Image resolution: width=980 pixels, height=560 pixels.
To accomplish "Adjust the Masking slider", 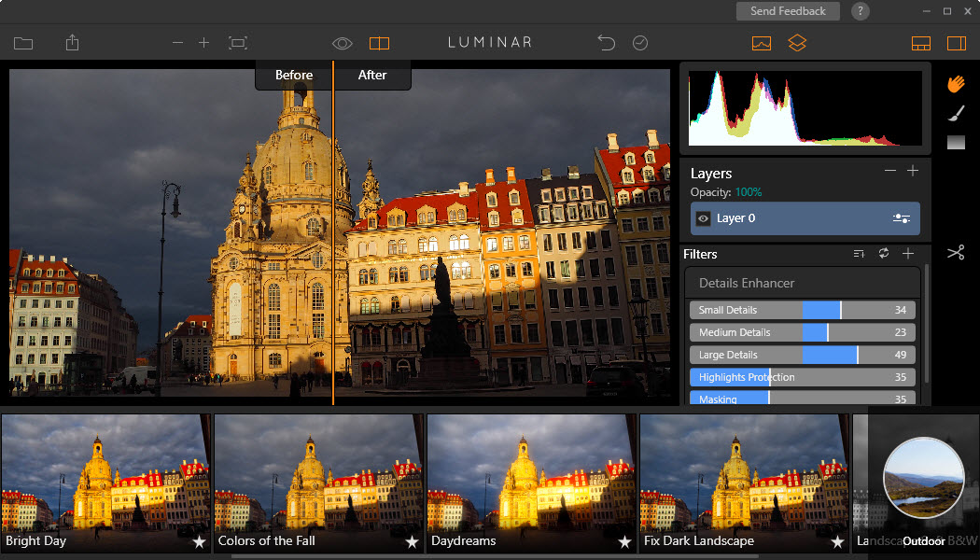I will click(803, 399).
